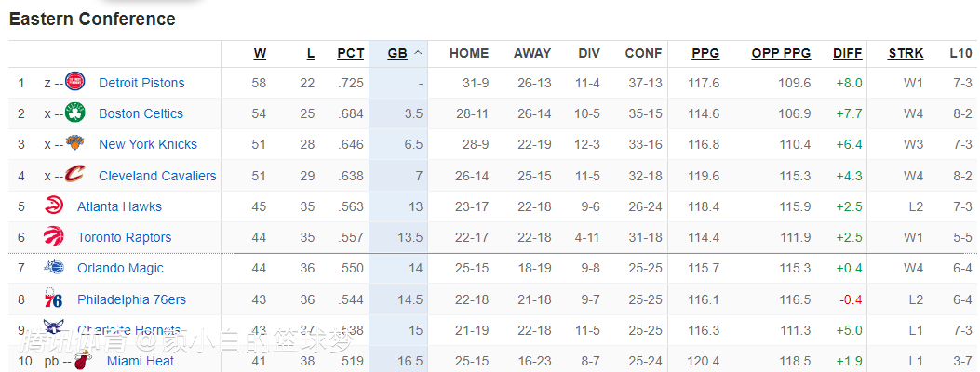Screen dimensions: 980x372
Task: Click the Philadelphia 76ers logo icon
Action: point(54,299)
